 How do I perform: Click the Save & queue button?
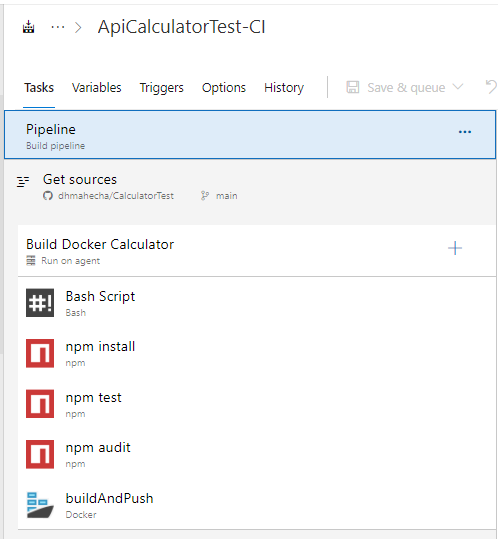pos(405,87)
